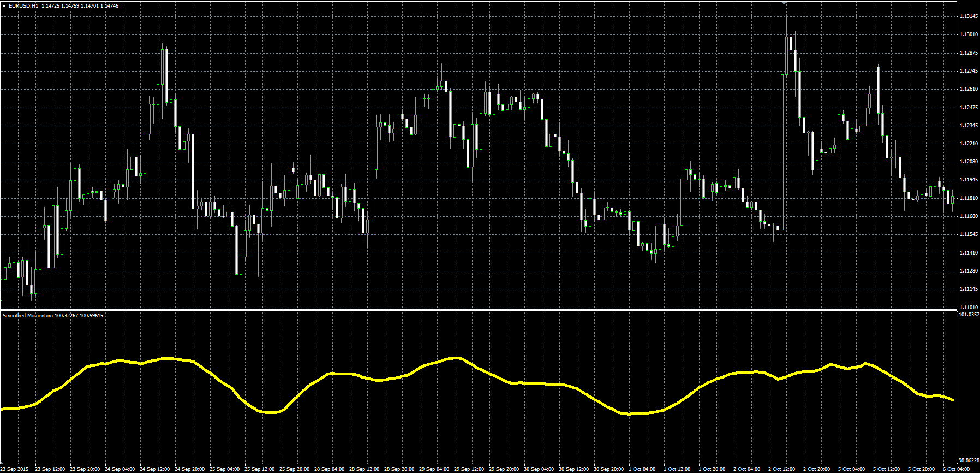980x473 pixels.
Task: Click the 1 Oct 04:00 time label
Action: click(x=642, y=469)
